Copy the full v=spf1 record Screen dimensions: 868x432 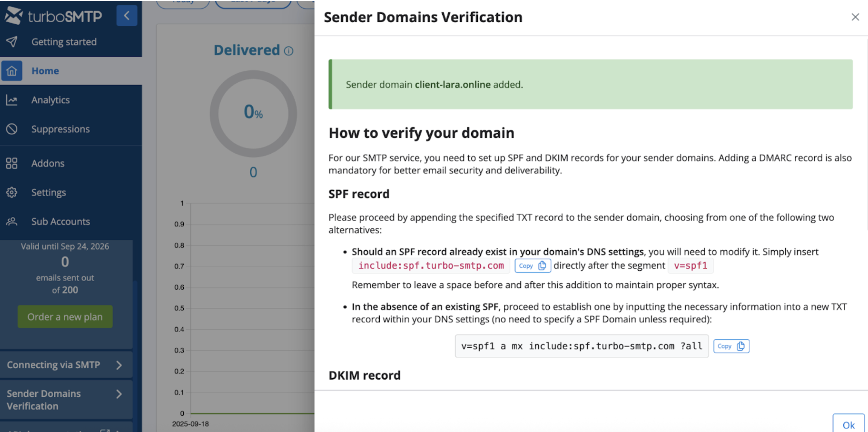(x=731, y=346)
